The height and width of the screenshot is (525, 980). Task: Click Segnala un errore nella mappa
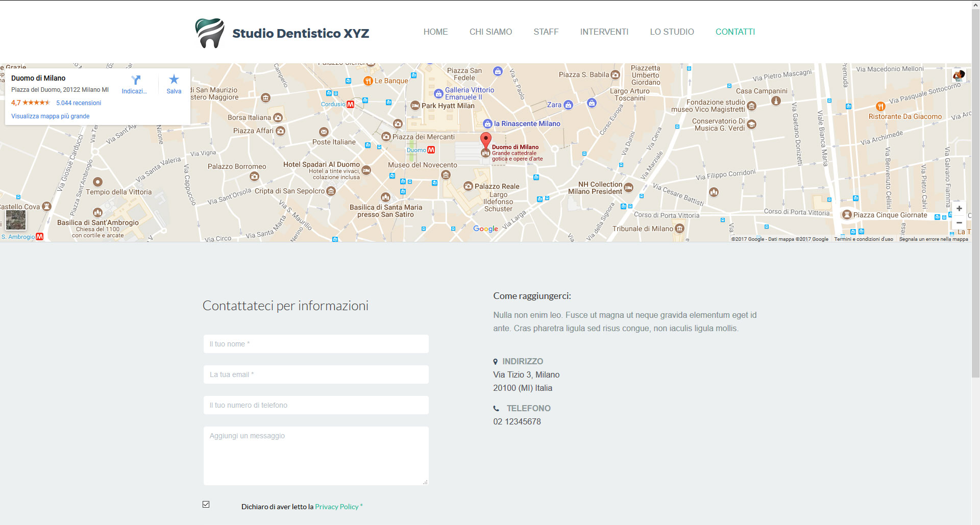tap(934, 239)
